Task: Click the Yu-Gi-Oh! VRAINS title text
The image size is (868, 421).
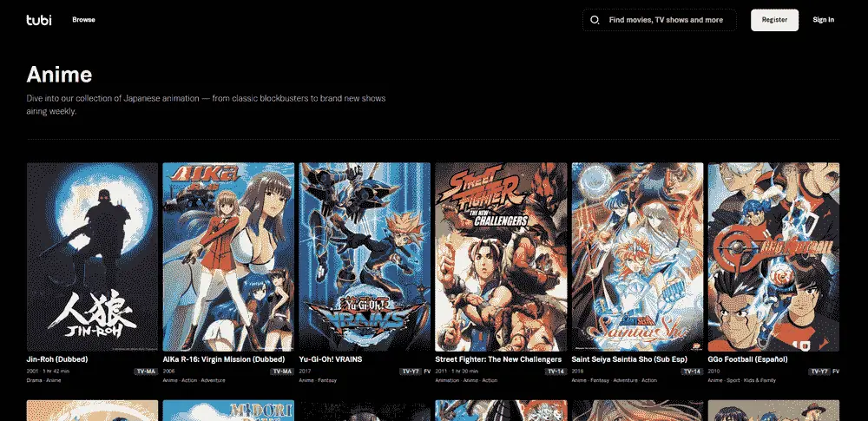Action: (331, 359)
